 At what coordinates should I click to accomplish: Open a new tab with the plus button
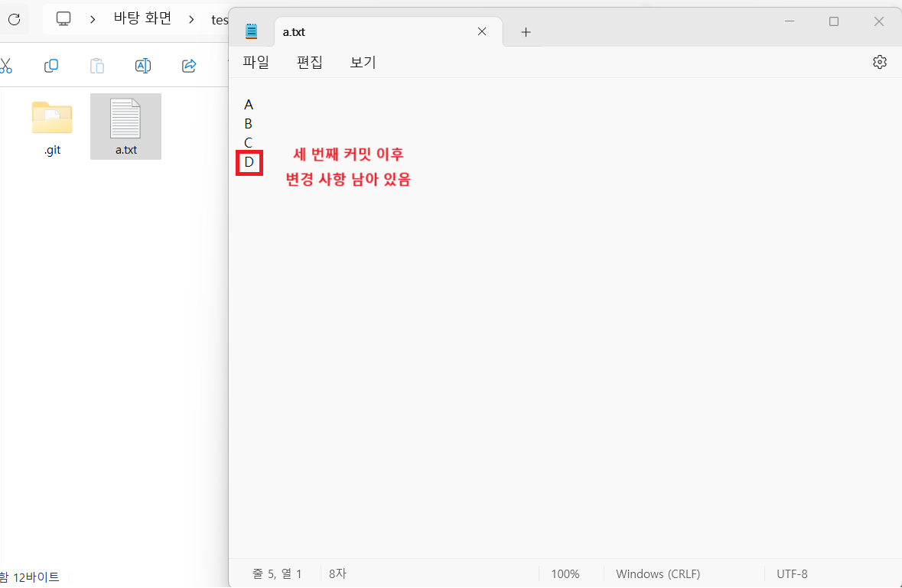pos(526,32)
